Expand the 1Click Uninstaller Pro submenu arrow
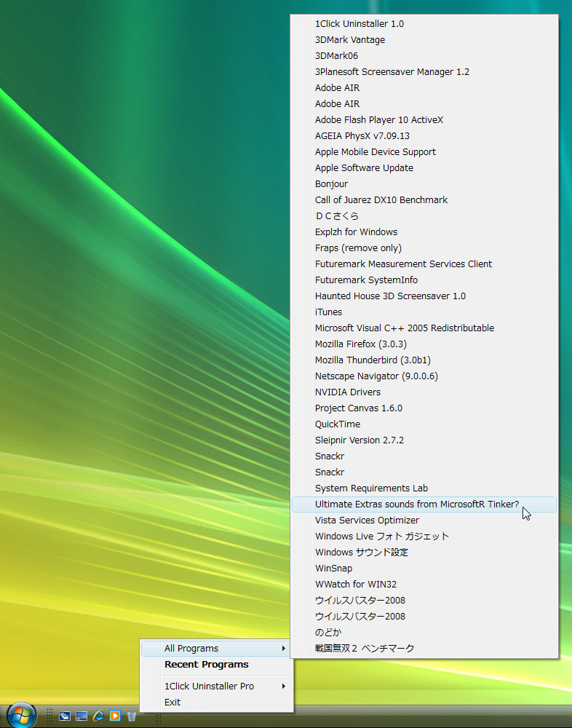The width and height of the screenshot is (572, 728). click(283, 686)
